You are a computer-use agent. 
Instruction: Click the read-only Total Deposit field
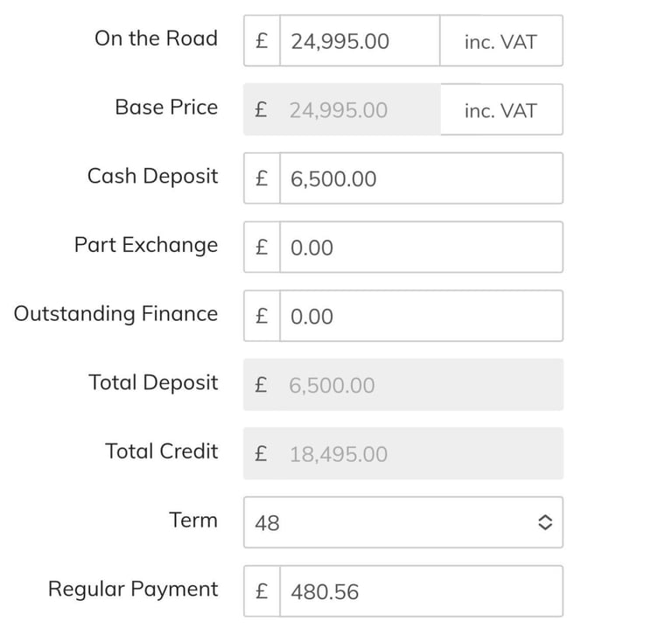pos(402,385)
